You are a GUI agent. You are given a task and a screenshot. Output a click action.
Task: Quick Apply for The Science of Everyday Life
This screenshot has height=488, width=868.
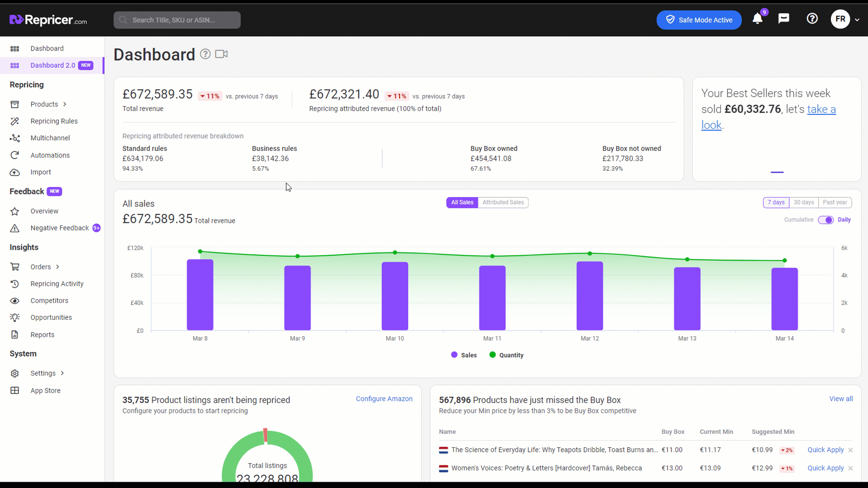826,450
